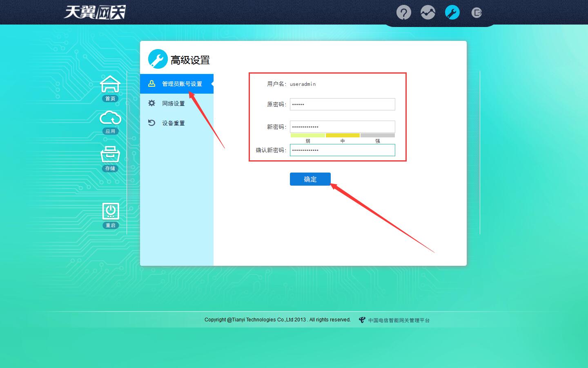Viewport: 588px width, 368px height.
Task: Click the reset arrow icon beside 设备重置
Action: [x=151, y=123]
